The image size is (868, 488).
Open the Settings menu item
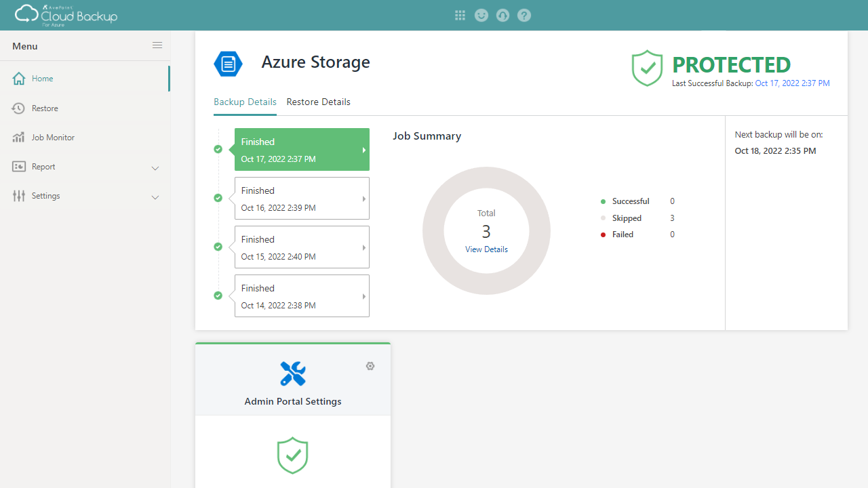click(x=85, y=196)
